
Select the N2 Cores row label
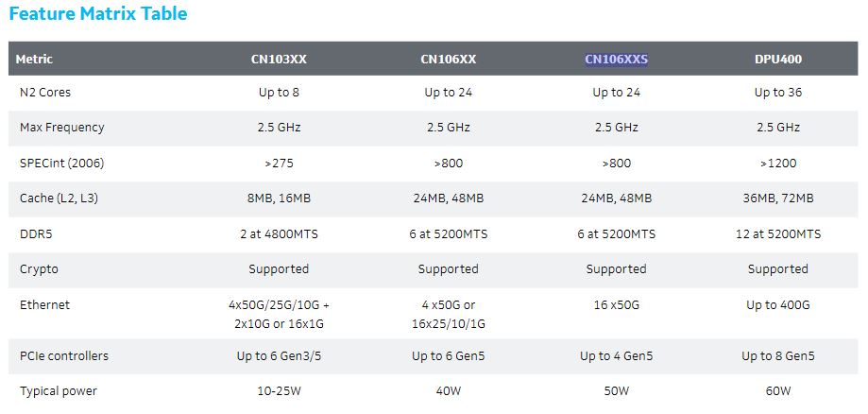click(44, 93)
